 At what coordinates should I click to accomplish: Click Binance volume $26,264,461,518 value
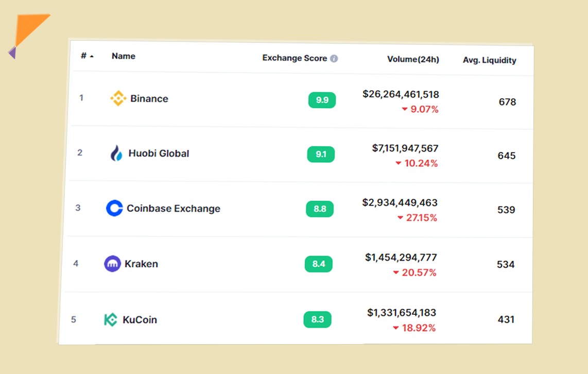401,94
